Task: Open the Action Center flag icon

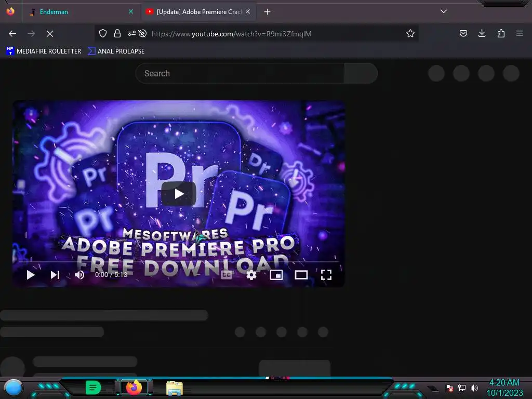Action: pos(449,388)
